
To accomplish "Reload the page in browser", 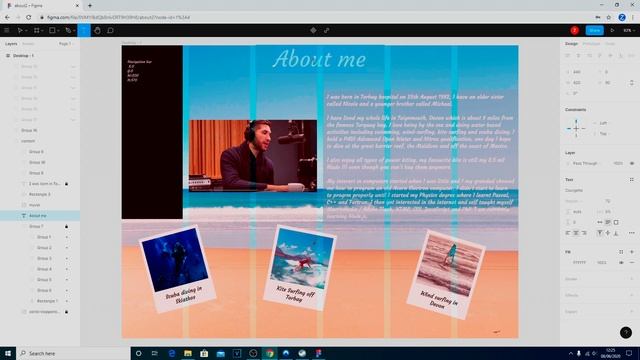I will pos(29,18).
